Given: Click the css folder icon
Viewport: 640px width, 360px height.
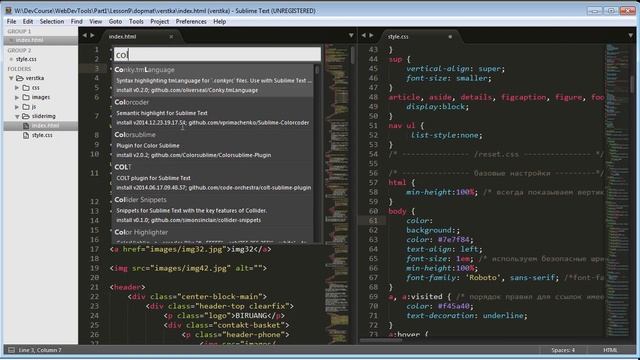Looking at the screenshot, I should [26, 88].
